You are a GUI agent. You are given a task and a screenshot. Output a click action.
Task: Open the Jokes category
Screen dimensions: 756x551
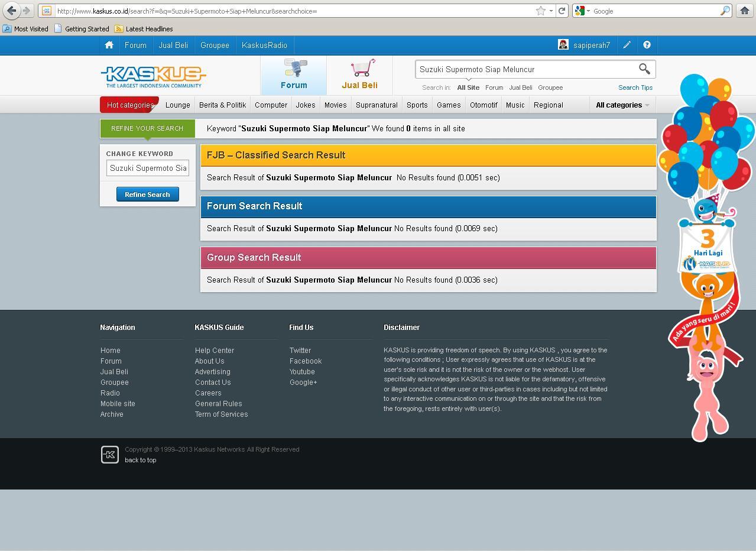(306, 105)
